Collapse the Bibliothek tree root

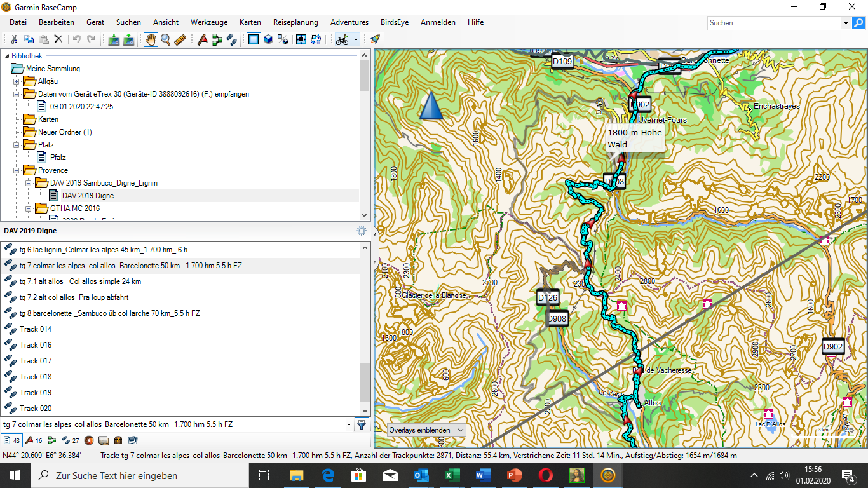coord(6,56)
